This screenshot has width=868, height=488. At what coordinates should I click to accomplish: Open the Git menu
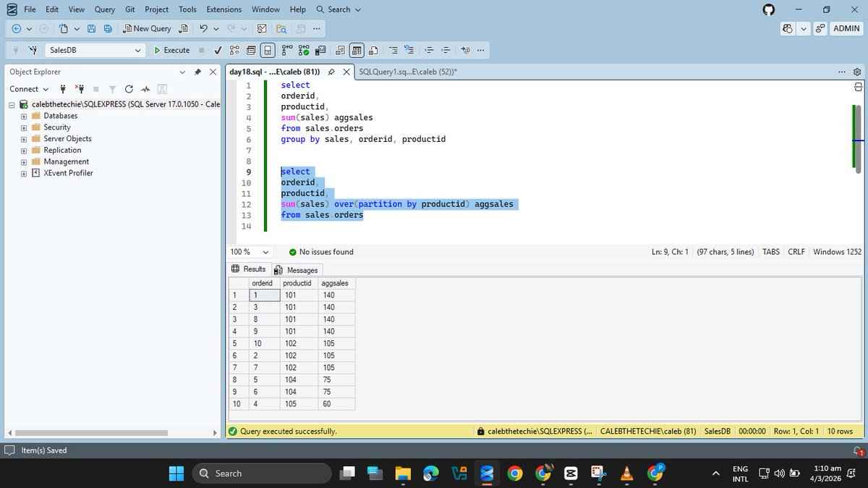[x=129, y=9]
